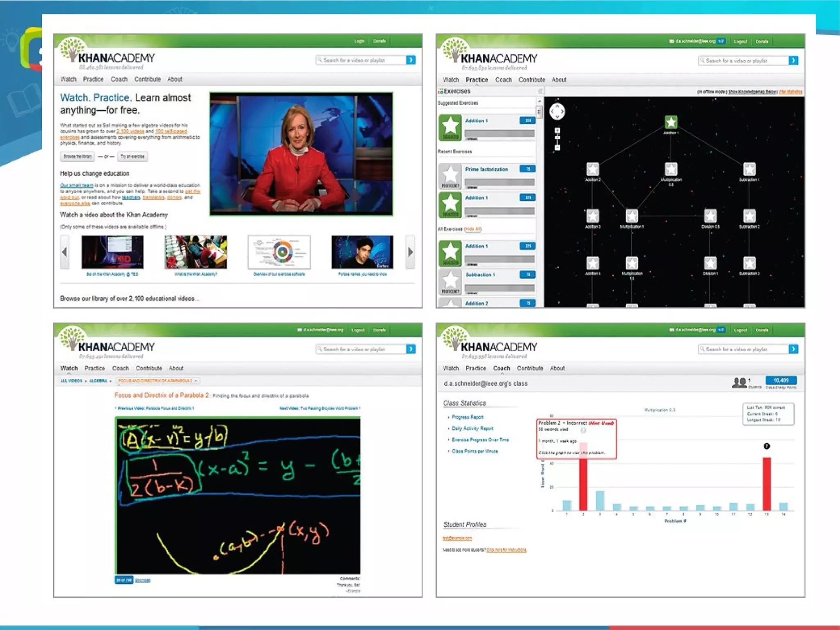This screenshot has height=630, width=840.
Task: Click Hide All next to the All Exercises heading
Action: tap(472, 229)
